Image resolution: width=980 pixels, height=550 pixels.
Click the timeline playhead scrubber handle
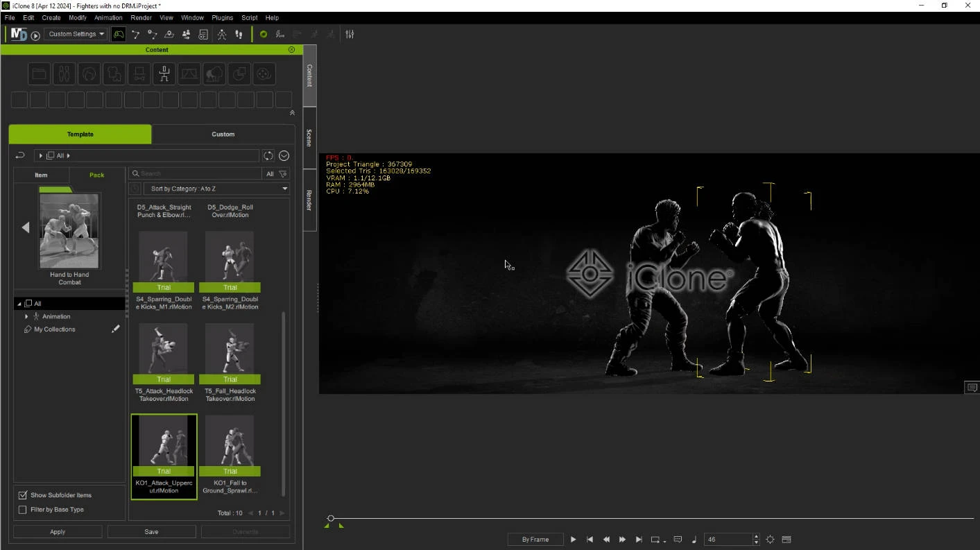point(331,518)
